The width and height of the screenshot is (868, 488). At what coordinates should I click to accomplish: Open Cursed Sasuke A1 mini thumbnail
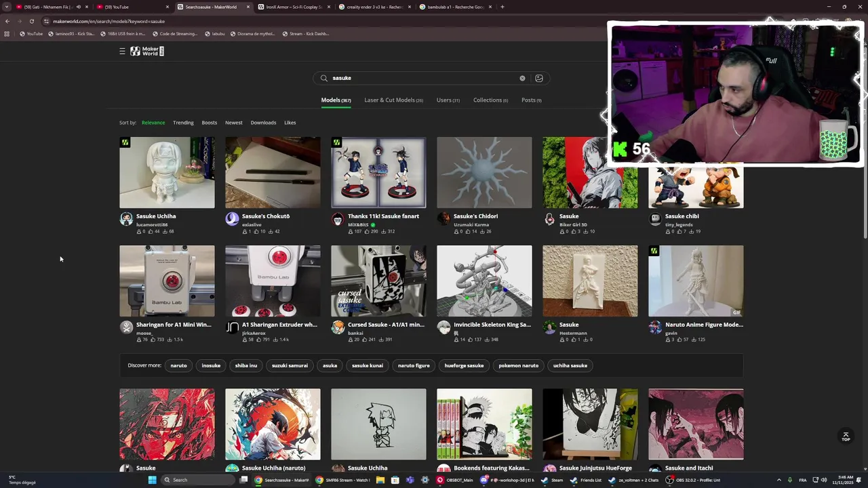pyautogui.click(x=378, y=281)
